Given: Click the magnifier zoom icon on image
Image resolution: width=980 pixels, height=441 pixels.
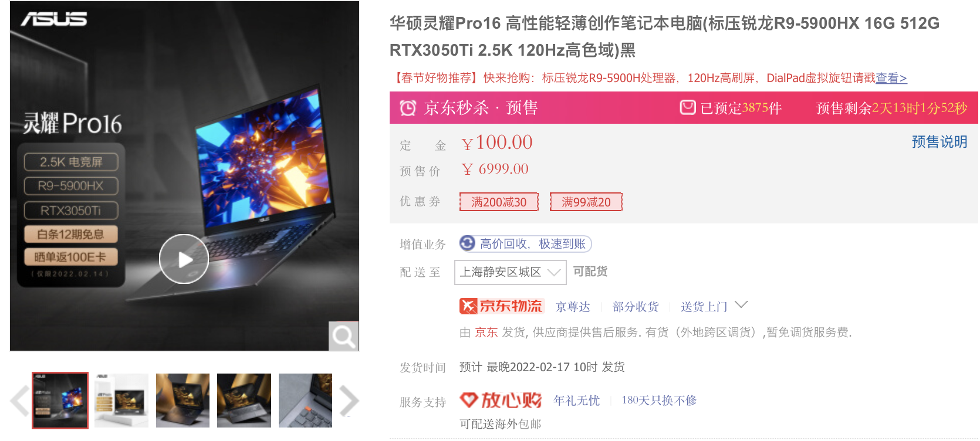Looking at the screenshot, I should coord(343,336).
